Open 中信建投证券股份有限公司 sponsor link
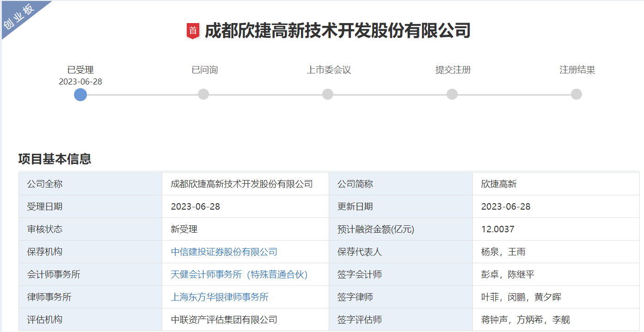 [224, 252]
